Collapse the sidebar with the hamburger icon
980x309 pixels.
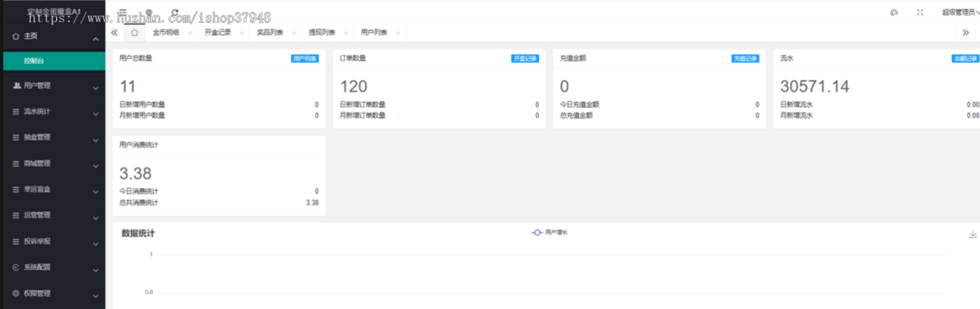coord(122,12)
